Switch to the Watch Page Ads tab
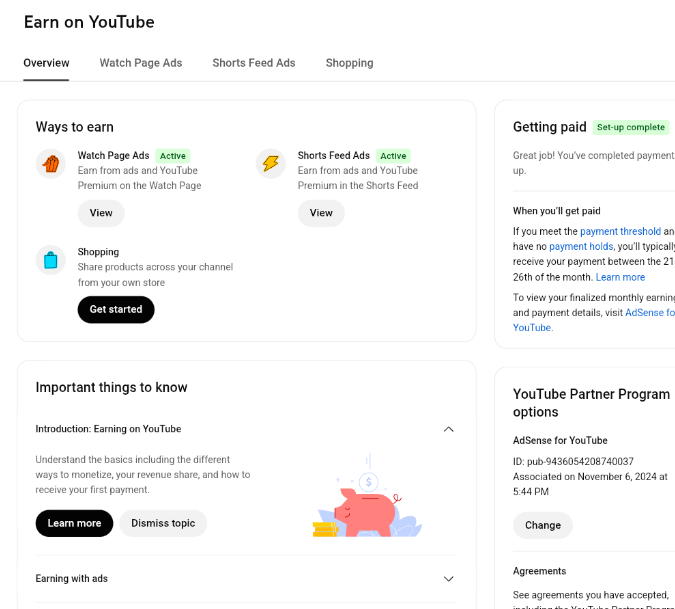675x609 pixels. coord(141,63)
